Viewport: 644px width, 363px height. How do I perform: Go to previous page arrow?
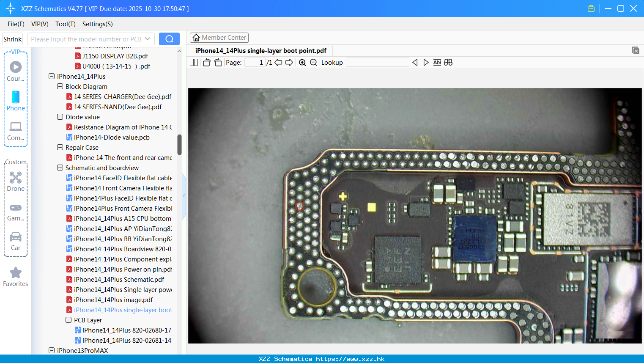click(x=278, y=63)
